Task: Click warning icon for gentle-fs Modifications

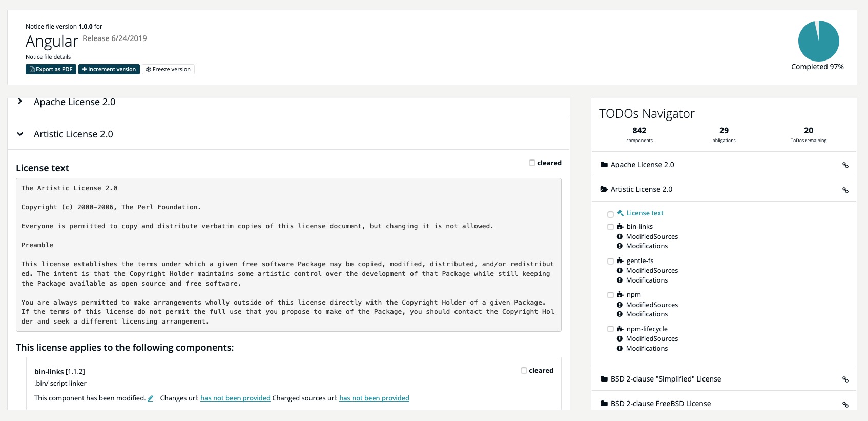Action: 619,280
